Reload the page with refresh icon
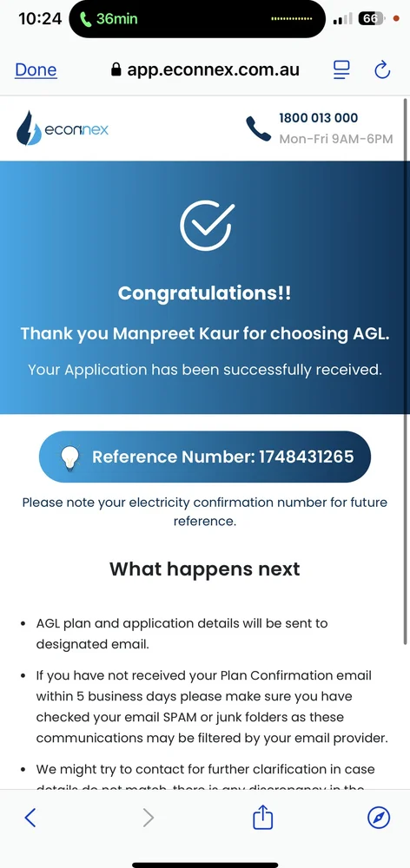The height and width of the screenshot is (868, 410). (382, 69)
